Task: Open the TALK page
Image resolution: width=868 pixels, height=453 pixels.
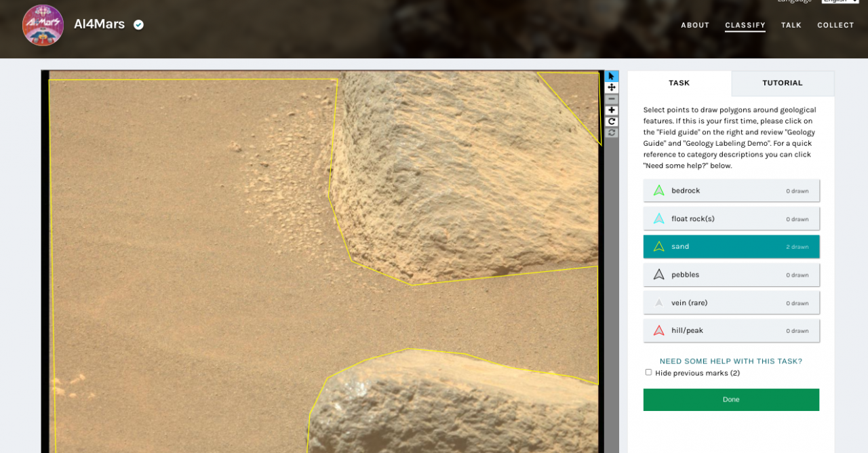Action: pos(791,25)
